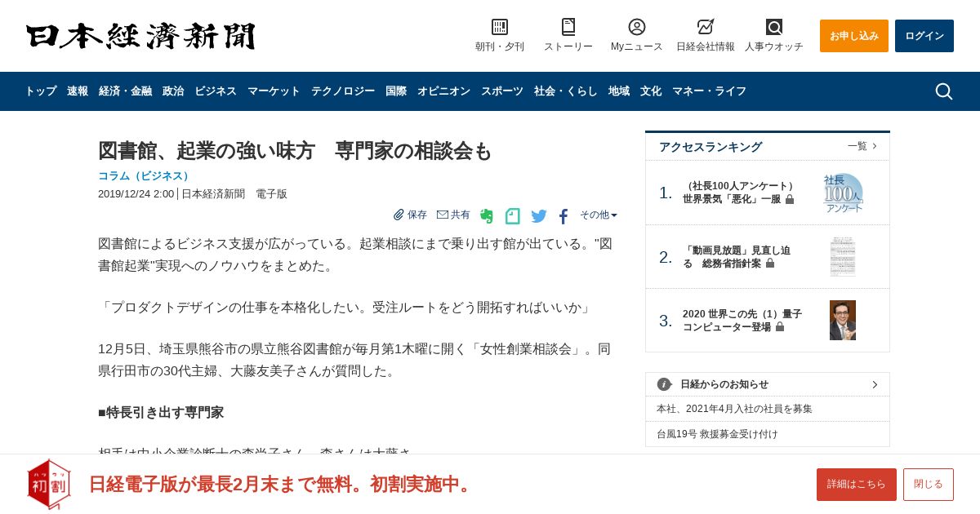This screenshot has width=980, height=514.
Task: Open the 地域 section
Action: [x=619, y=91]
